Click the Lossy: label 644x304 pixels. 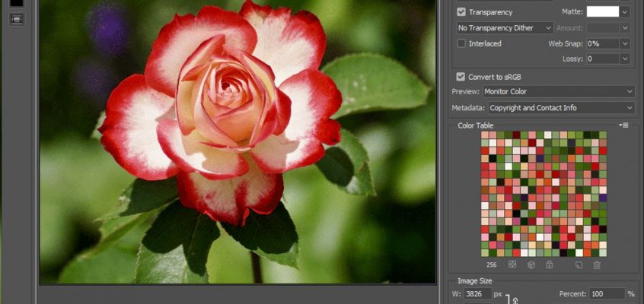(x=573, y=59)
